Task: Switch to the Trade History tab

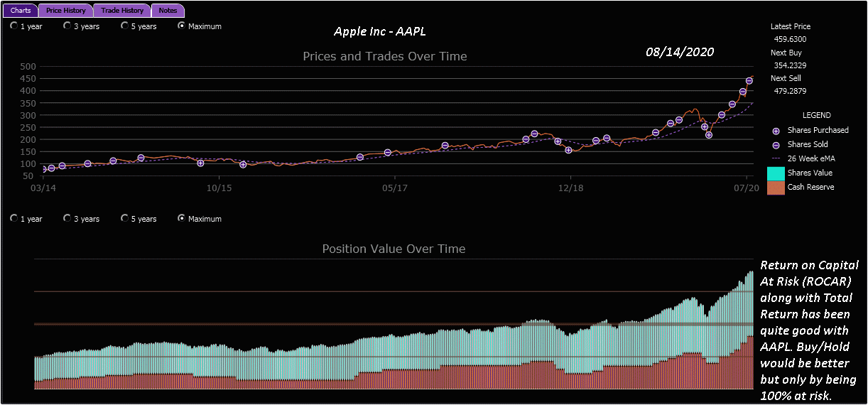Action: [122, 11]
